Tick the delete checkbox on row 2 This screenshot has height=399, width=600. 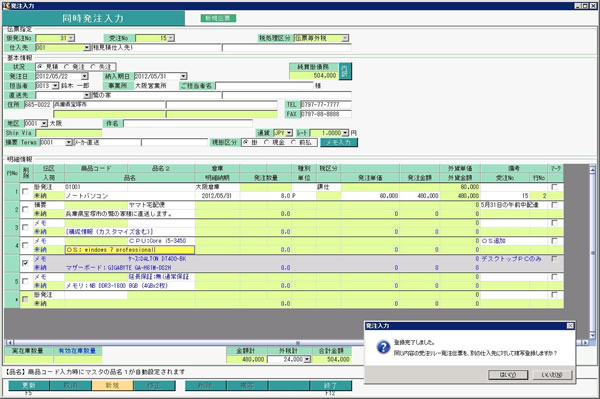click(25, 209)
